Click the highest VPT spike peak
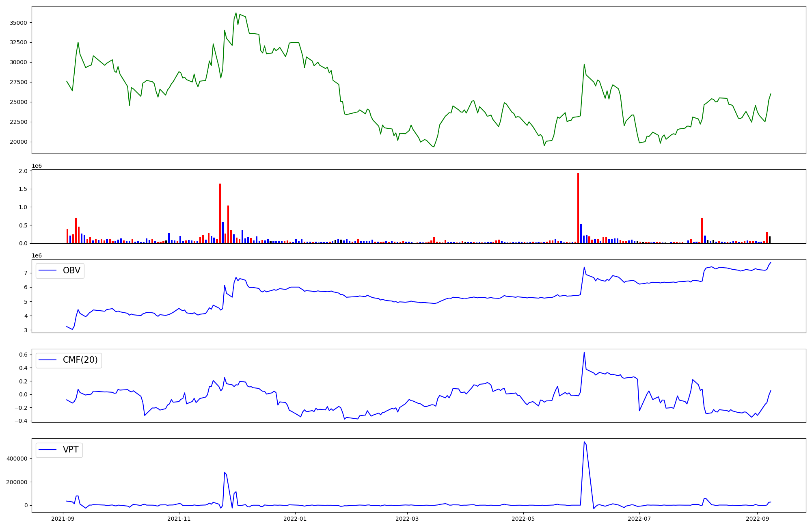Viewport: 812px width, 528px height. pos(584,442)
